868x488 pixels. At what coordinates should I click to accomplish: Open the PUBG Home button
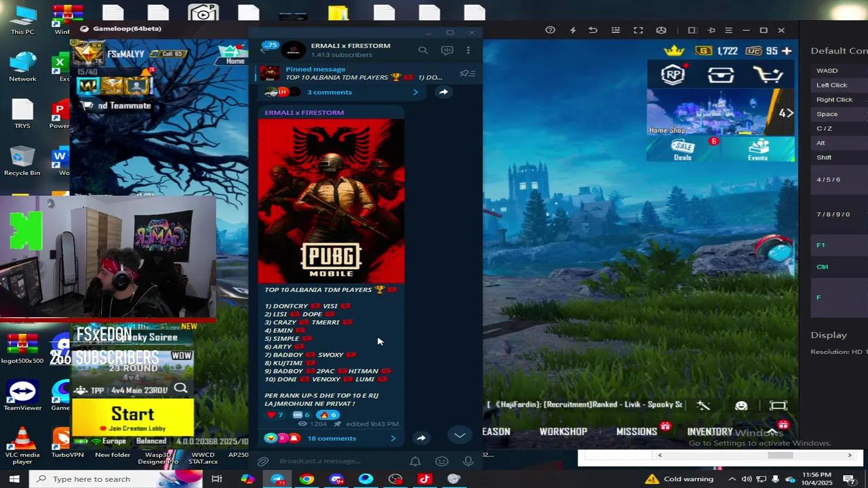(x=234, y=53)
